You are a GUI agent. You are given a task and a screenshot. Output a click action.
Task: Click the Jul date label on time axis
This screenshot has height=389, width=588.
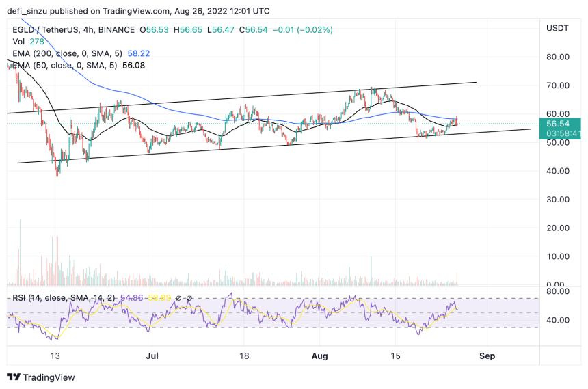152,356
